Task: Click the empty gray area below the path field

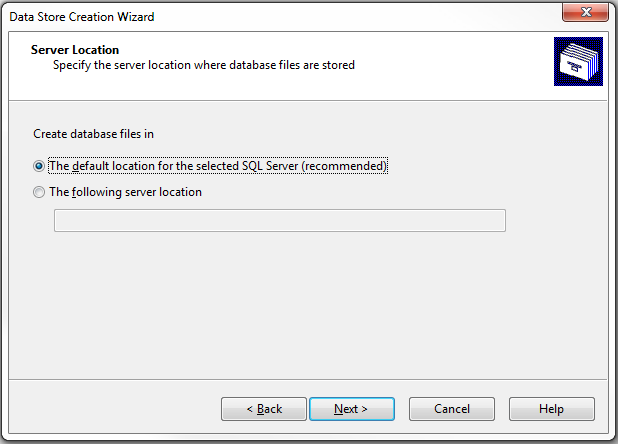Action: pyautogui.click(x=307, y=303)
